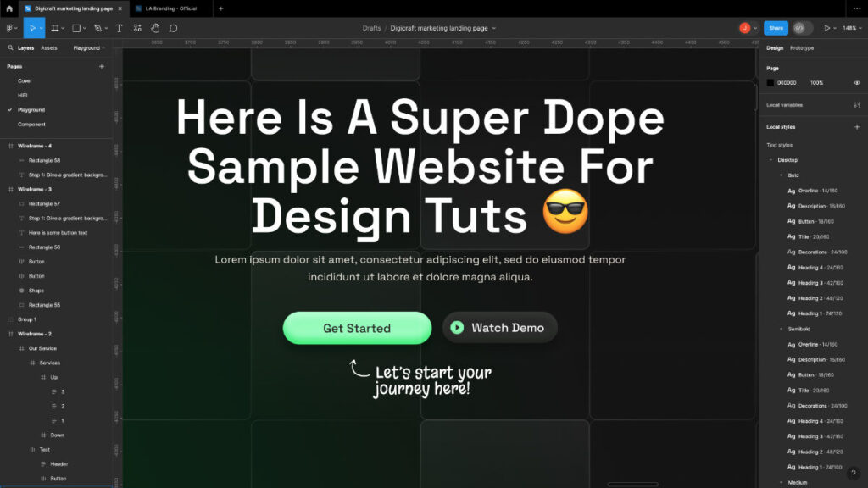The image size is (868, 488).
Task: Click the Share button
Action: click(776, 28)
